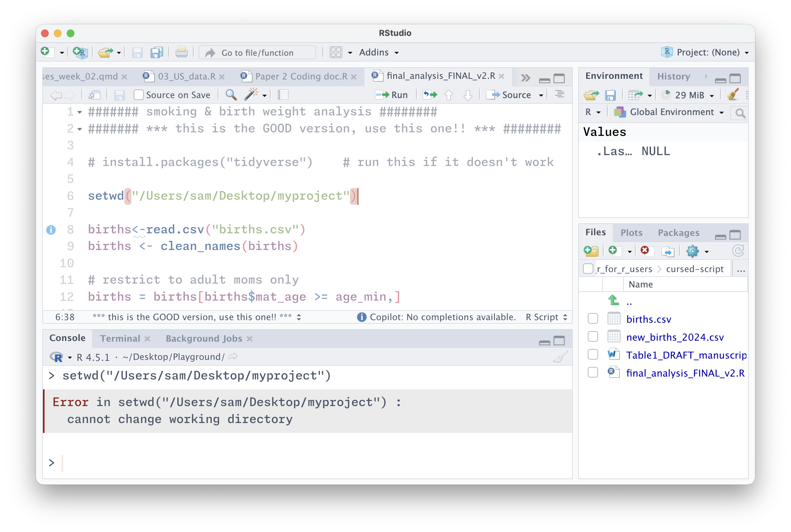Open the History tab
Image resolution: width=791 pixels, height=532 pixels.
(673, 76)
